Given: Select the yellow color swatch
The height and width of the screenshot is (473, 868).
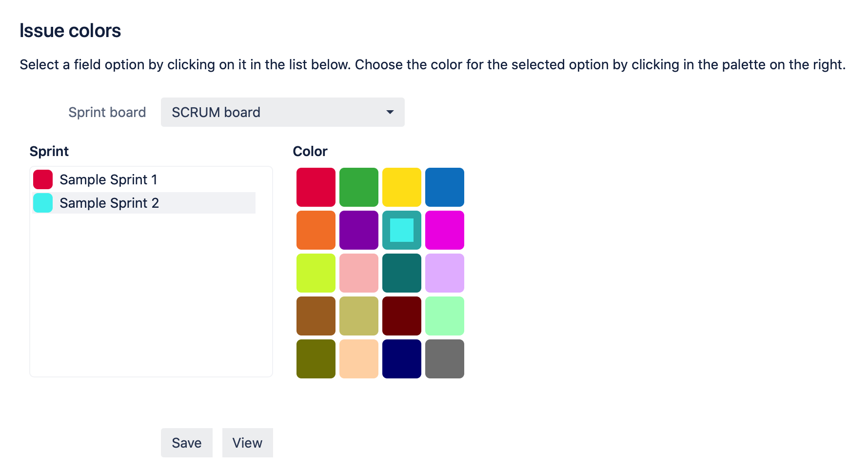Looking at the screenshot, I should point(402,187).
